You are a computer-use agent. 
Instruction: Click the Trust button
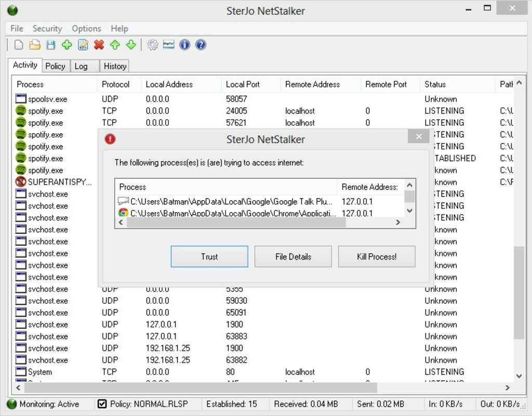point(209,256)
